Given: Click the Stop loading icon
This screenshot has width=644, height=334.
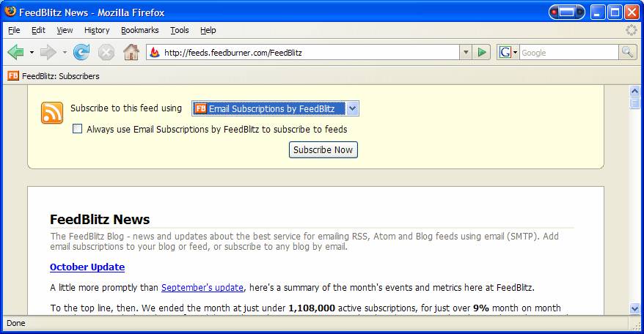Looking at the screenshot, I should 106,53.
